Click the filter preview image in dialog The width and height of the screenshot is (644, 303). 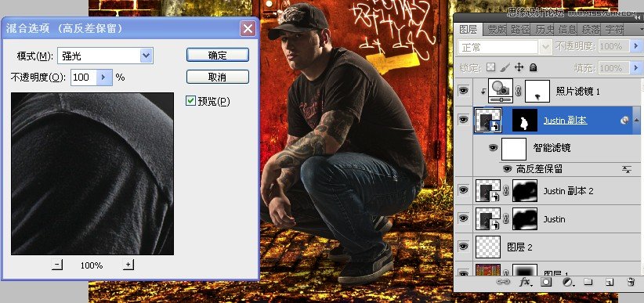click(92, 174)
